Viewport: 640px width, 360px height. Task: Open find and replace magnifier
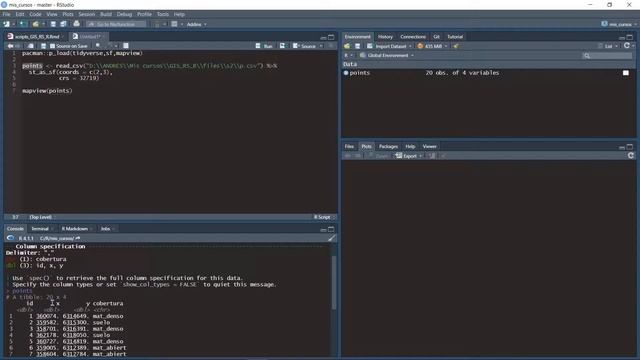tap(98, 46)
